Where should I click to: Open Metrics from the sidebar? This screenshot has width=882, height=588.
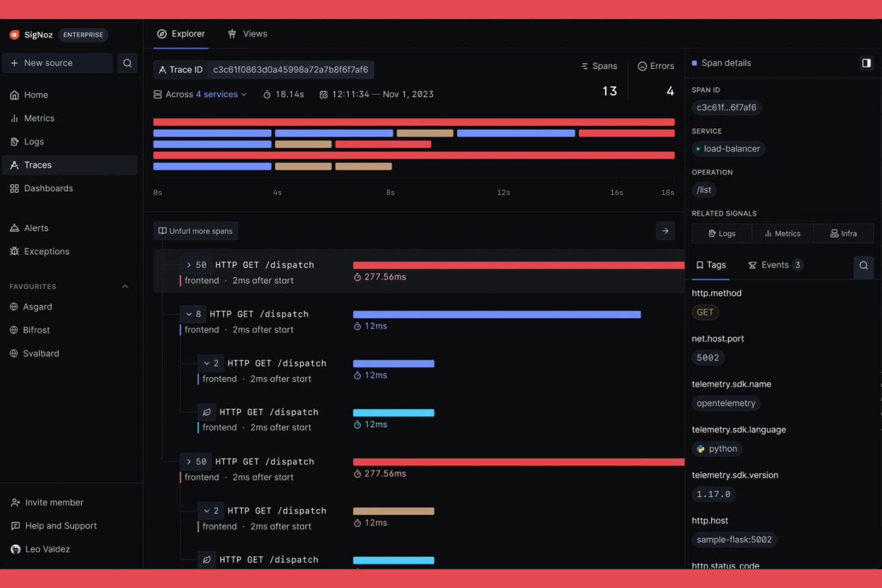click(x=39, y=118)
